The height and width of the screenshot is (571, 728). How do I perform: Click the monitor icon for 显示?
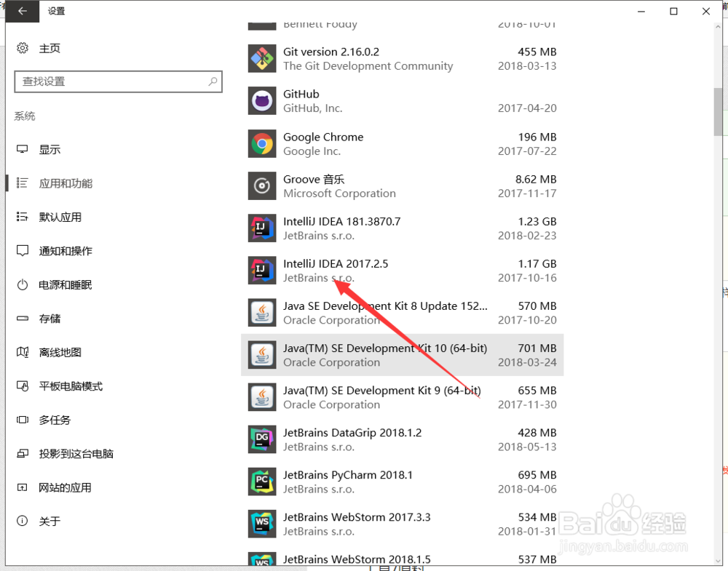tap(23, 149)
